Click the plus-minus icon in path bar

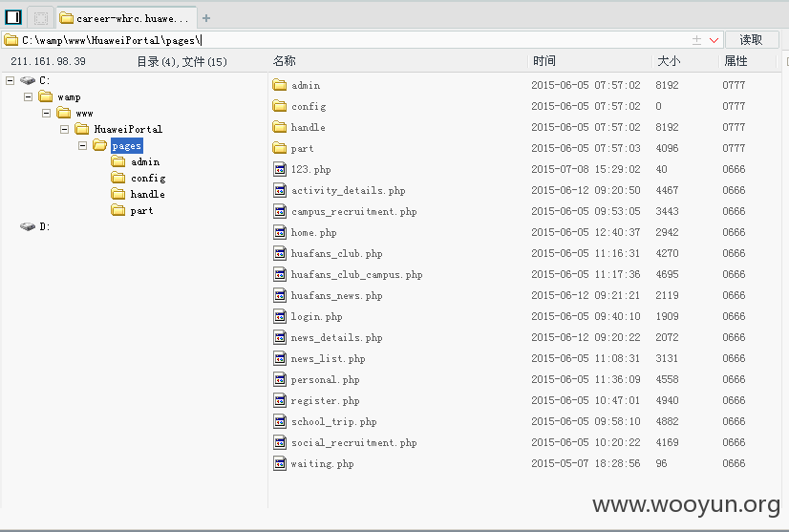coord(696,40)
